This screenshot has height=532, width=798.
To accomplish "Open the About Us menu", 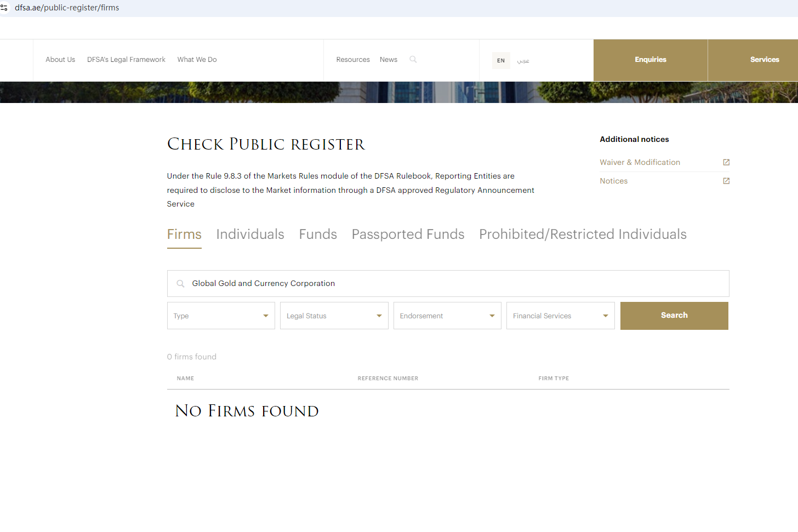I will coord(60,60).
